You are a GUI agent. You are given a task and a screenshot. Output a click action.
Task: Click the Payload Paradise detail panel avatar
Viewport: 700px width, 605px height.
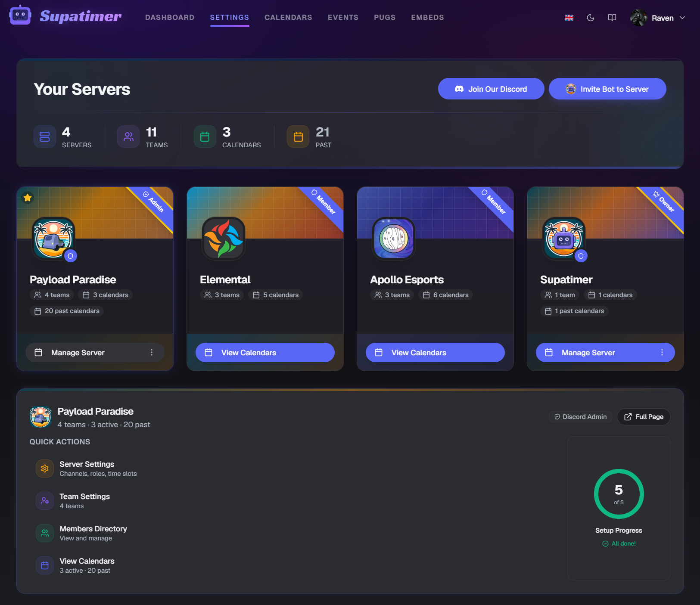pos(40,417)
